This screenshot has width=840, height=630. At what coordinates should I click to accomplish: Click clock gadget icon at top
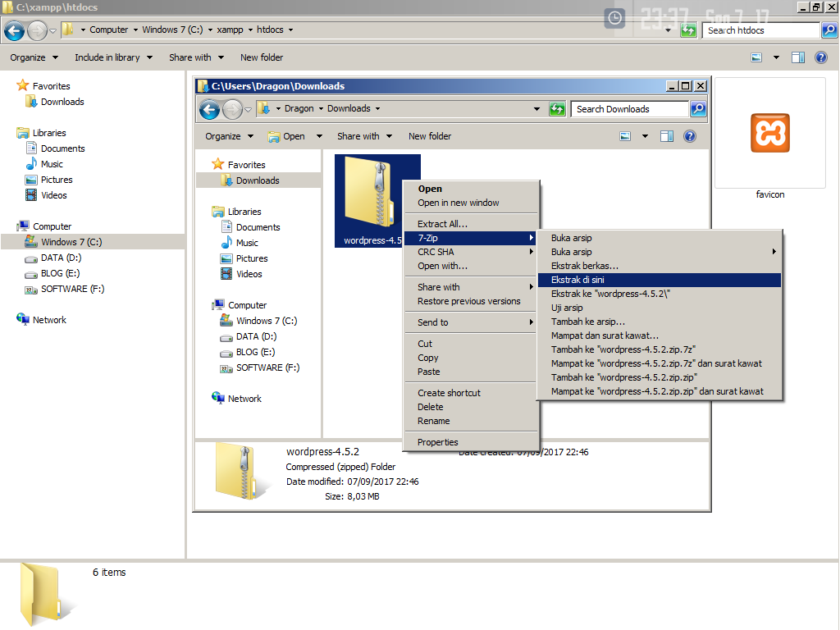tap(614, 18)
